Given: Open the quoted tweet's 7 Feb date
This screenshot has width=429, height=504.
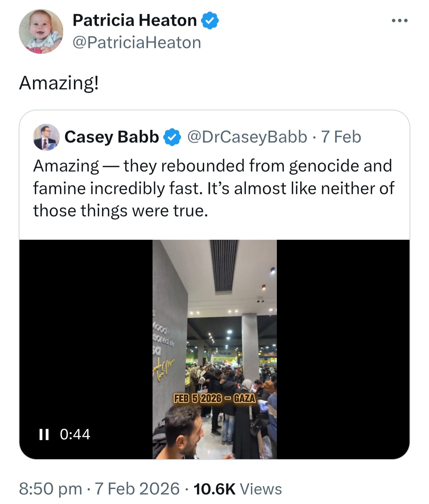Looking at the screenshot, I should click(341, 137).
